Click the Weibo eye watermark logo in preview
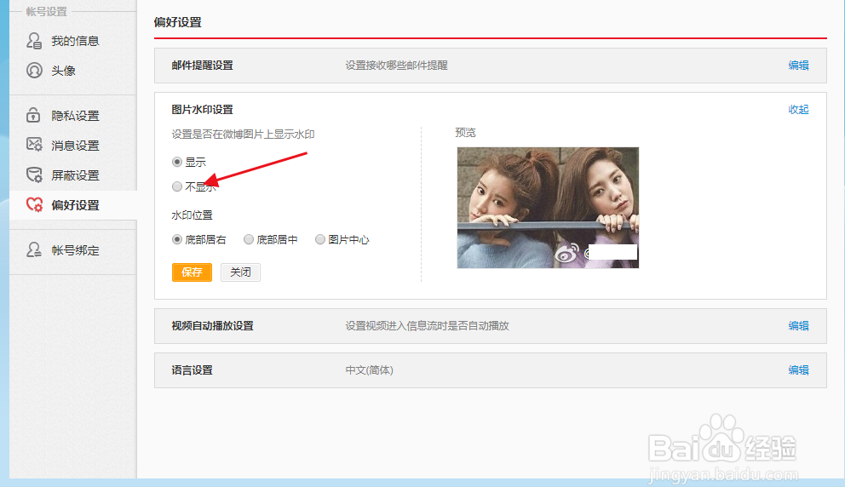 pyautogui.click(x=567, y=254)
